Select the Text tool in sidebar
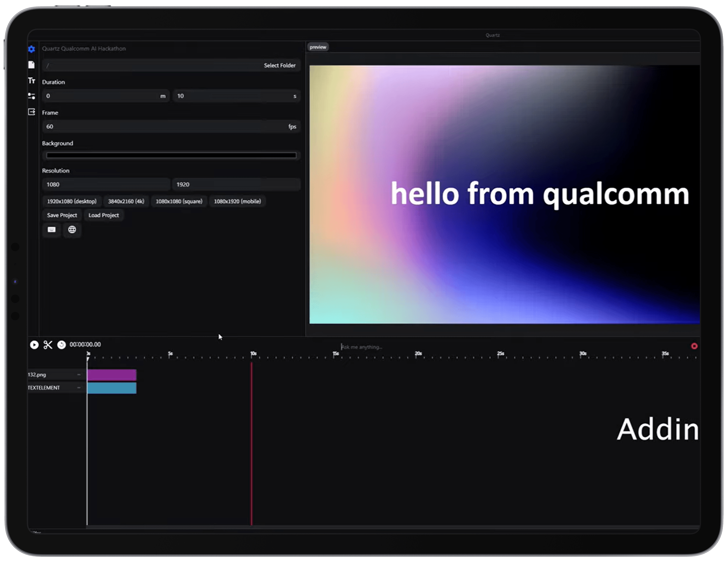 tap(32, 81)
